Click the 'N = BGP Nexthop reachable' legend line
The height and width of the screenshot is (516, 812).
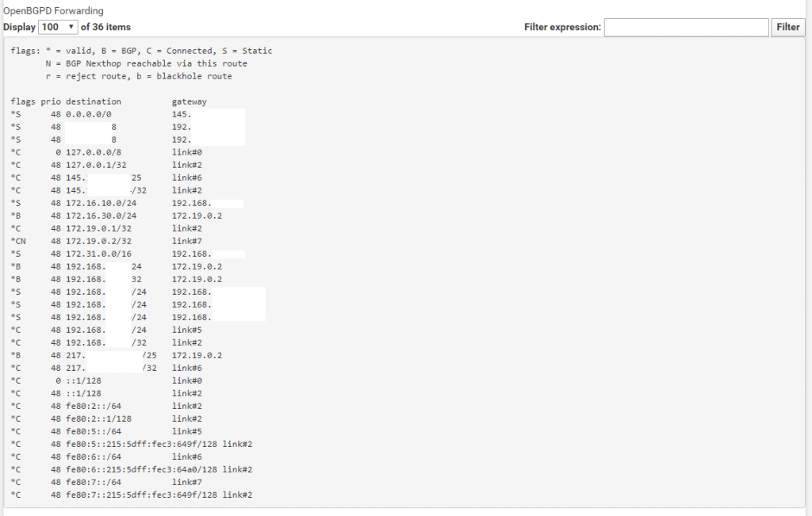point(147,63)
